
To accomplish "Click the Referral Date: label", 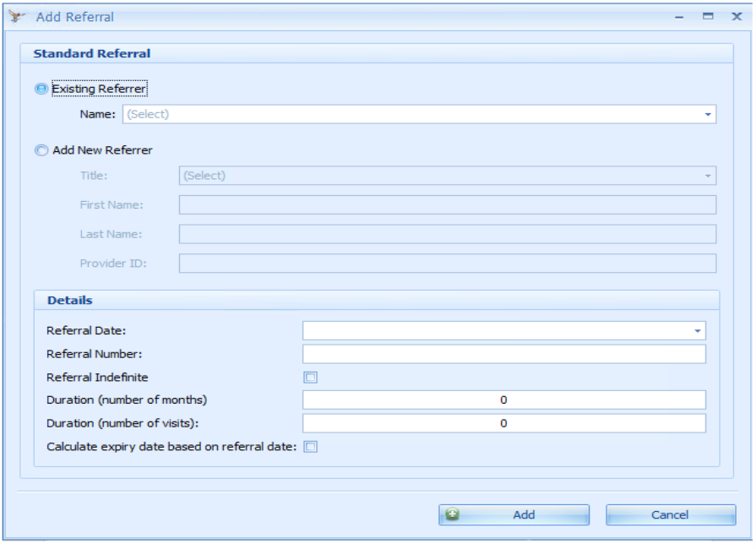I will pos(86,331).
